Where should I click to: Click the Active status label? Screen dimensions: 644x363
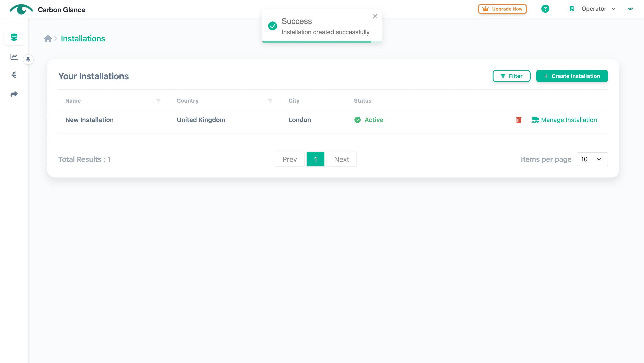click(374, 120)
